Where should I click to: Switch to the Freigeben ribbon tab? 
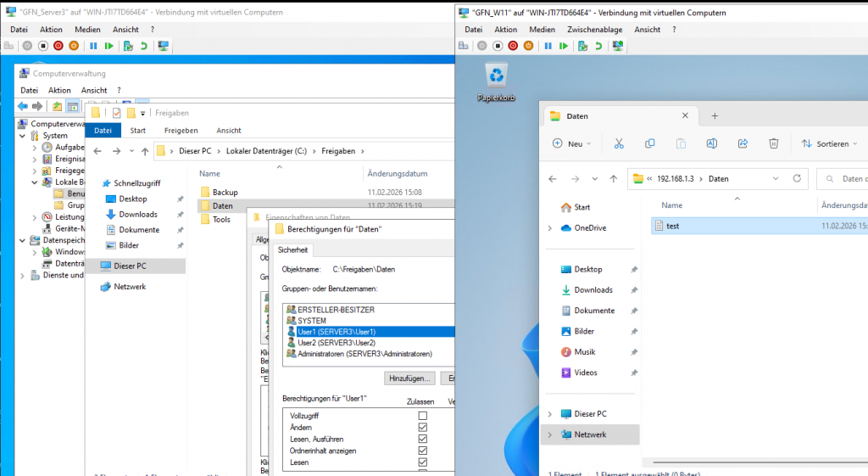coord(181,131)
